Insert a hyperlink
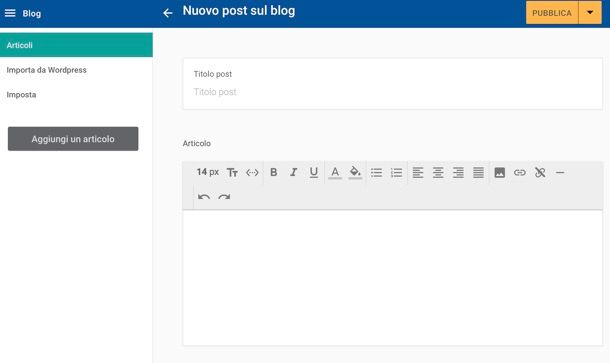This screenshot has width=610, height=363. click(520, 172)
